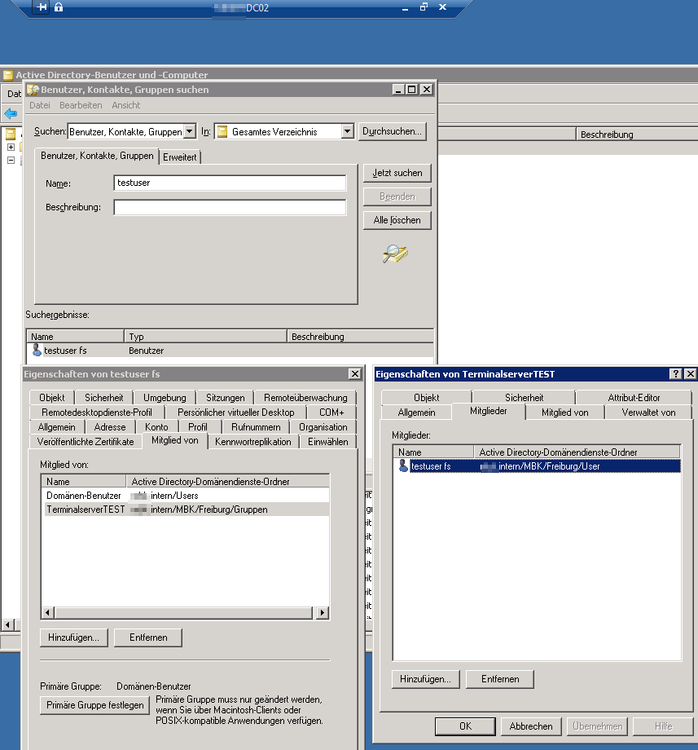Sort results by the Typ column header
698x750 pixels.
tap(205, 337)
